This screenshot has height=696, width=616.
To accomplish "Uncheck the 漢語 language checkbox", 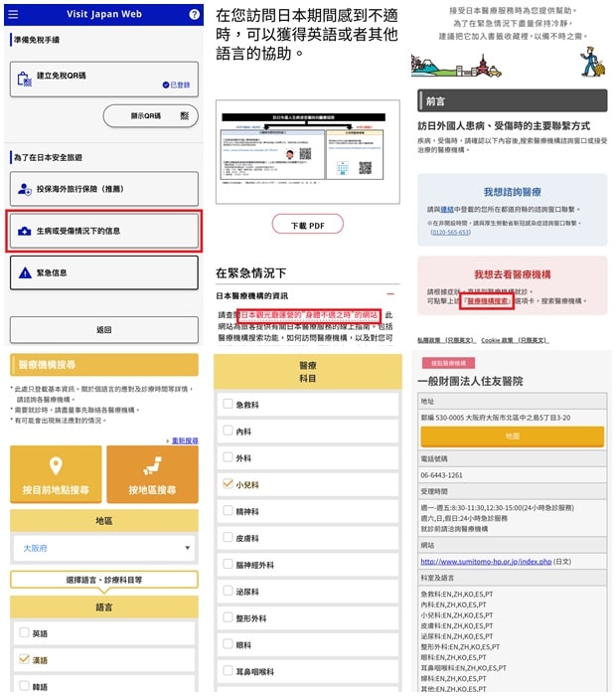I will tap(25, 659).
